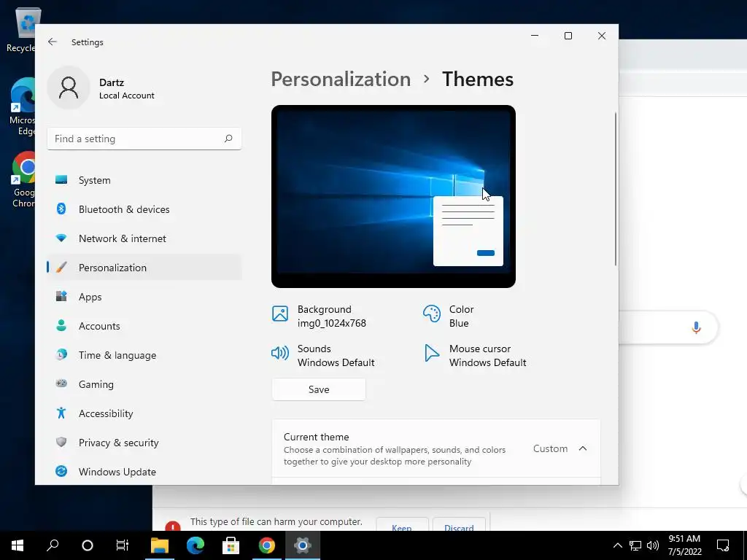
Task: Open Sounds Windows Default setting
Action: coord(323,356)
